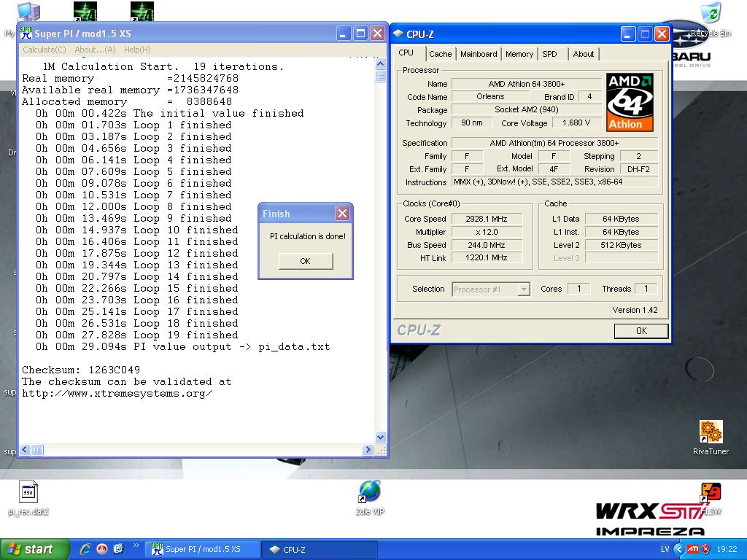Image resolution: width=747 pixels, height=560 pixels.
Task: Switch to CPU-Z taskbar button
Action: coord(320,550)
